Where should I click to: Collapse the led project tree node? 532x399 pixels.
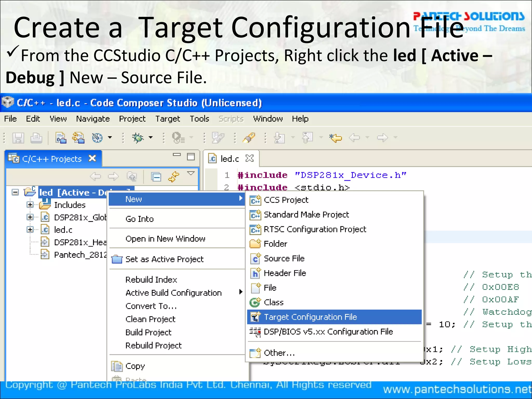(15, 192)
